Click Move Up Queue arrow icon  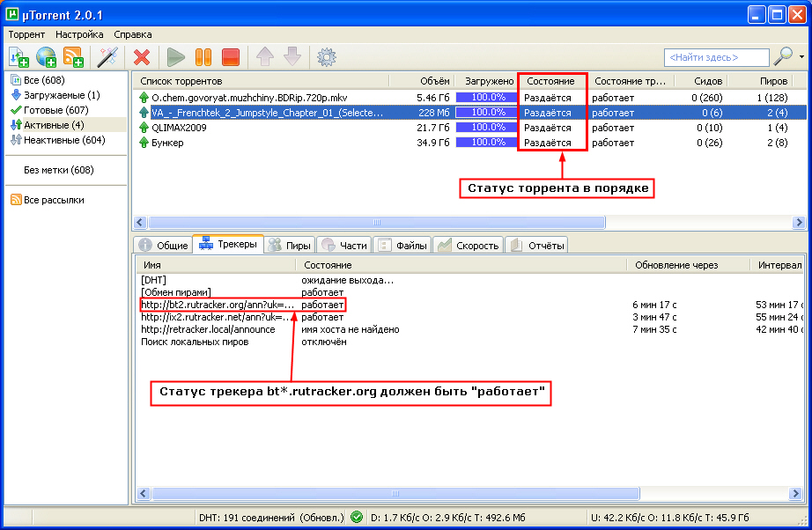click(265, 56)
